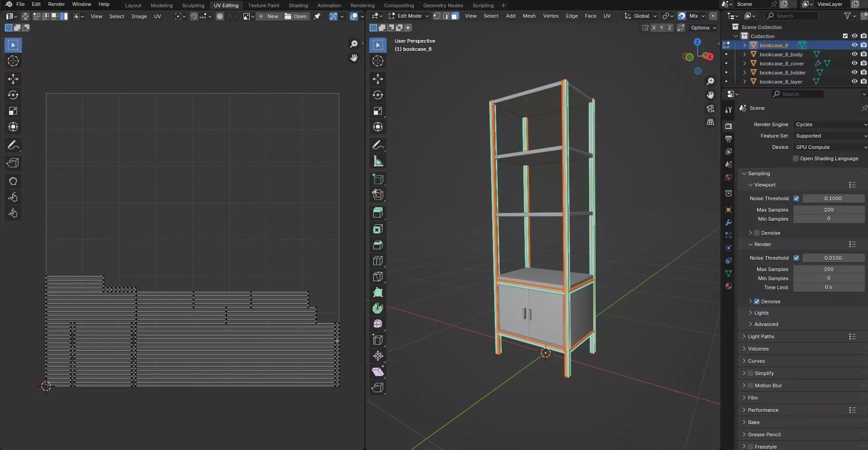Open the UV menu in UV editor
Image resolution: width=868 pixels, height=450 pixels.
click(x=157, y=16)
